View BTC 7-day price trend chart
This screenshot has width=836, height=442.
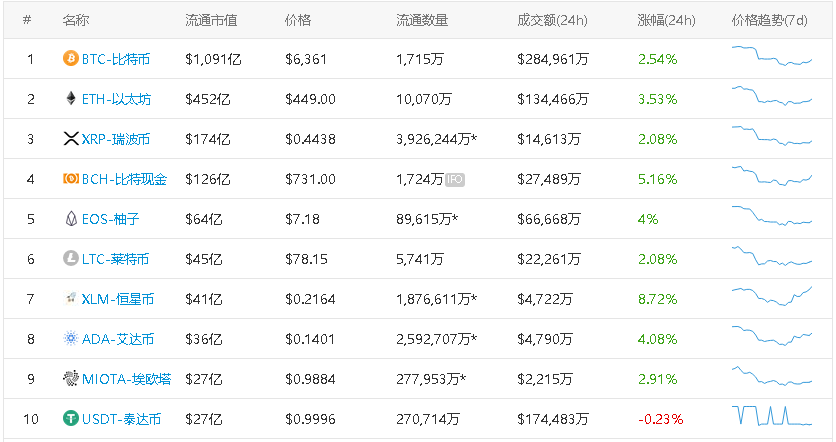point(772,55)
